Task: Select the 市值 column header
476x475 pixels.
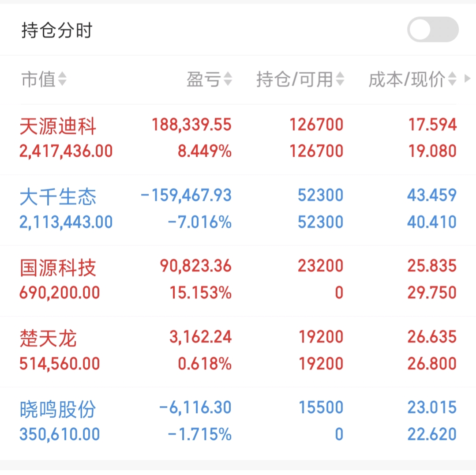Action: [x=38, y=79]
